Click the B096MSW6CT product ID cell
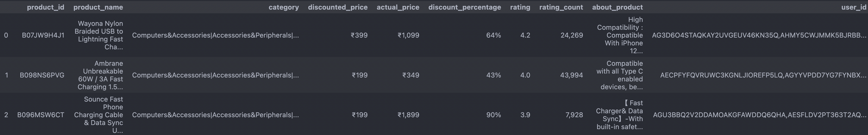 click(41, 115)
